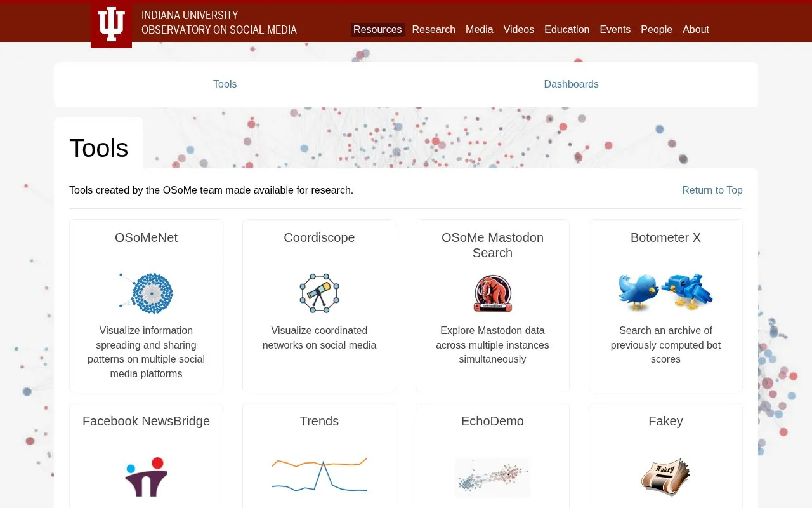Click the Indiana University trident logo
Image resolution: width=812 pixels, height=508 pixels.
(111, 25)
